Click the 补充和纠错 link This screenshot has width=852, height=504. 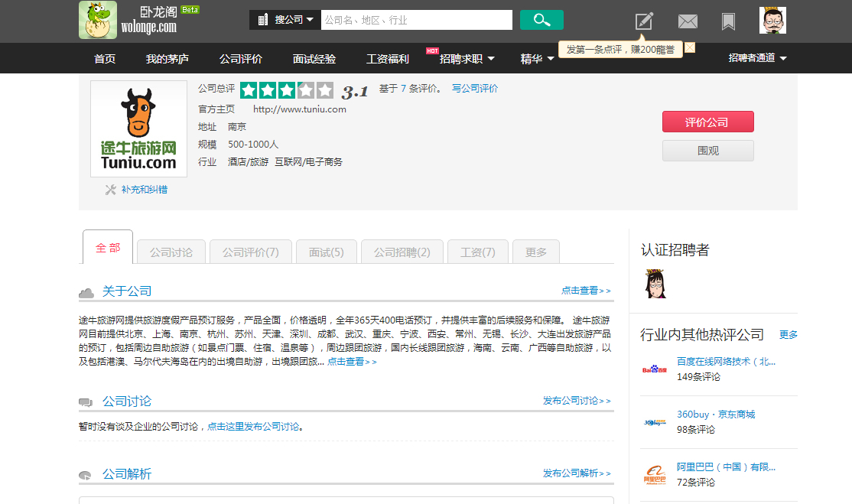click(x=144, y=190)
